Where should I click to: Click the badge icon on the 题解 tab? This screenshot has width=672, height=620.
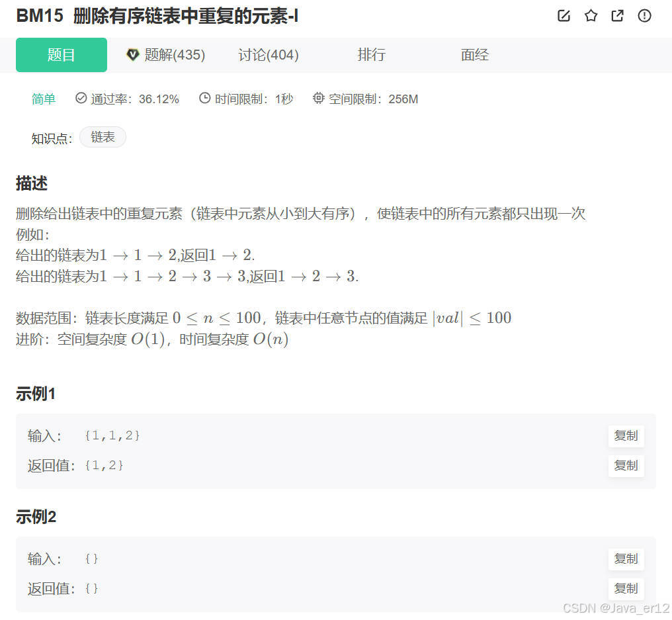coord(133,55)
